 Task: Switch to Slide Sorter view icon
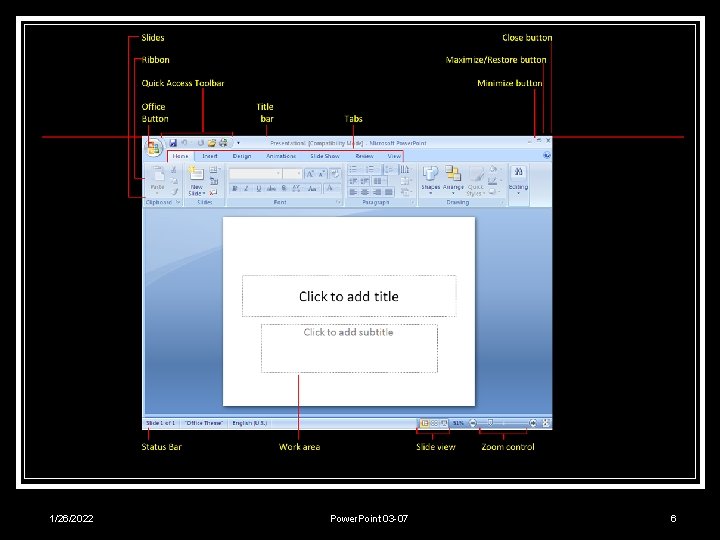click(434, 423)
